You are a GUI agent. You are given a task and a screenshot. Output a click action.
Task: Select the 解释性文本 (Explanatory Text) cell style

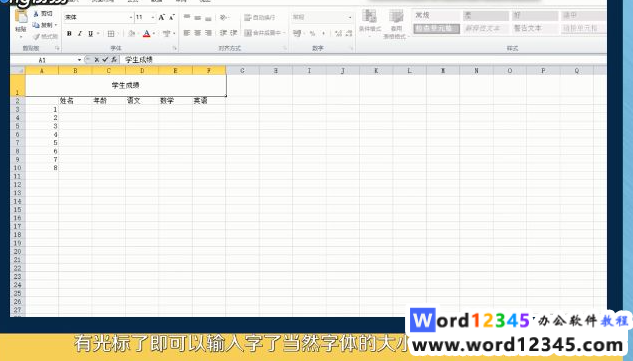pos(485,28)
